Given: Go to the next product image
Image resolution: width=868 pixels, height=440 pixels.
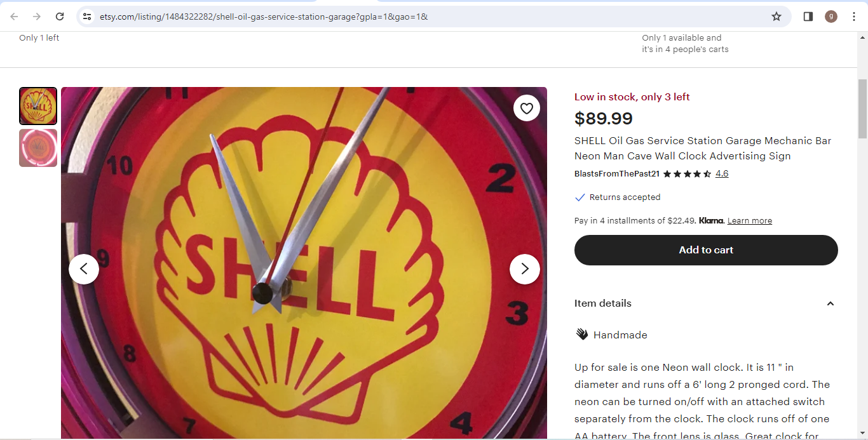Looking at the screenshot, I should click(x=525, y=269).
